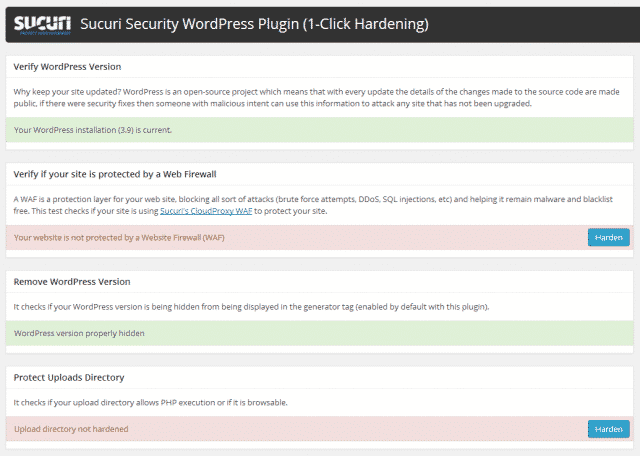The image size is (640, 456).
Task: Open the Sucuri's CloudProxy WAF link
Action: 206,211
